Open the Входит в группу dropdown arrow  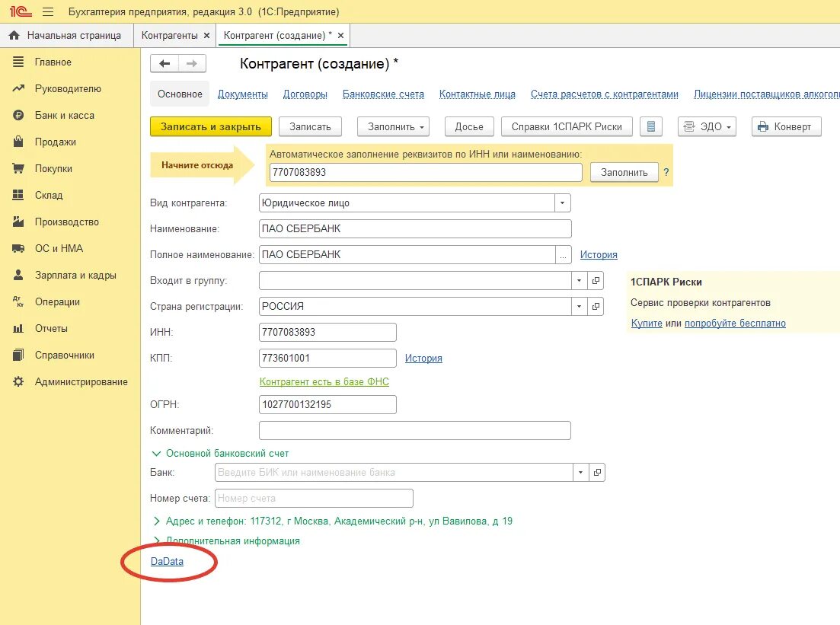[579, 281]
